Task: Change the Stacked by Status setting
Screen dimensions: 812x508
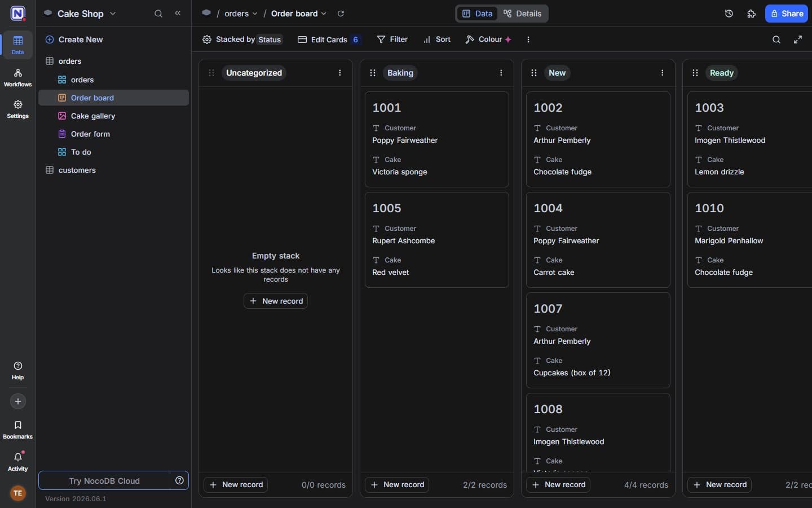Action: 242,40
